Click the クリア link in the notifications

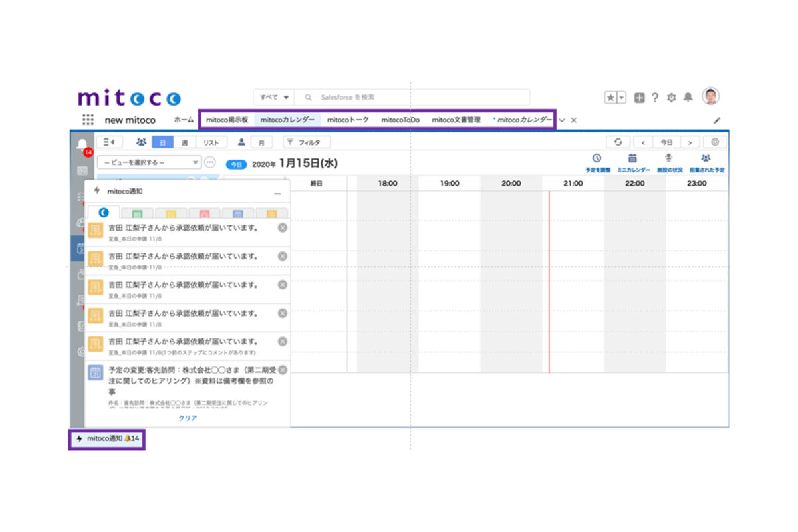188,418
